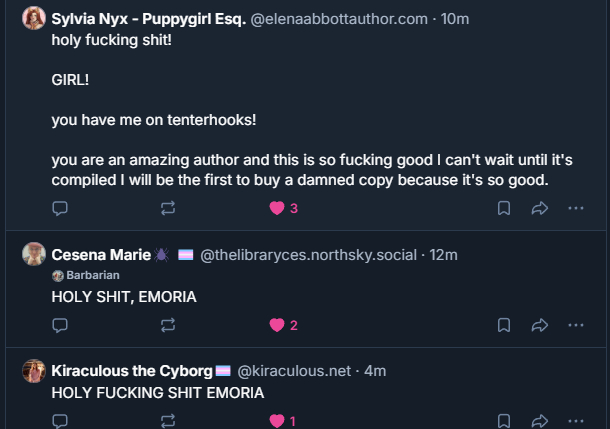The width and height of the screenshot is (610, 429).
Task: Reply to Sylvia Nyx's post
Action: coord(60,208)
